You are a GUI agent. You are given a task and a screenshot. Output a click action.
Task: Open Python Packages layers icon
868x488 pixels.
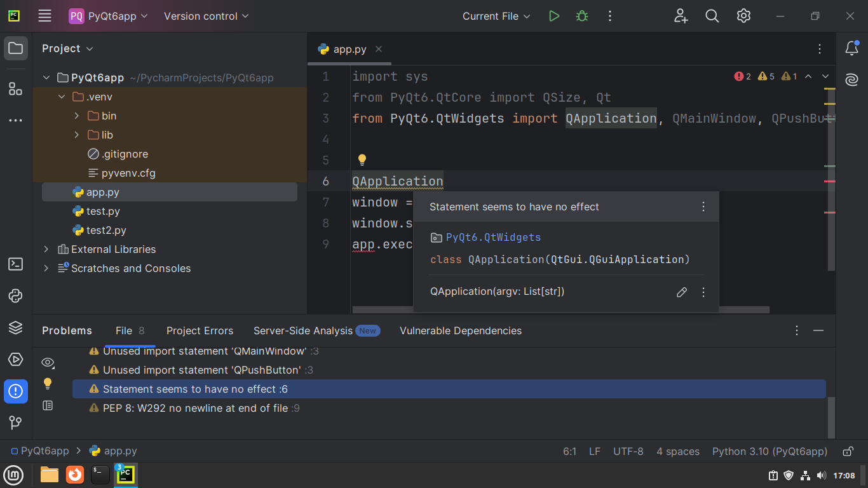16,327
